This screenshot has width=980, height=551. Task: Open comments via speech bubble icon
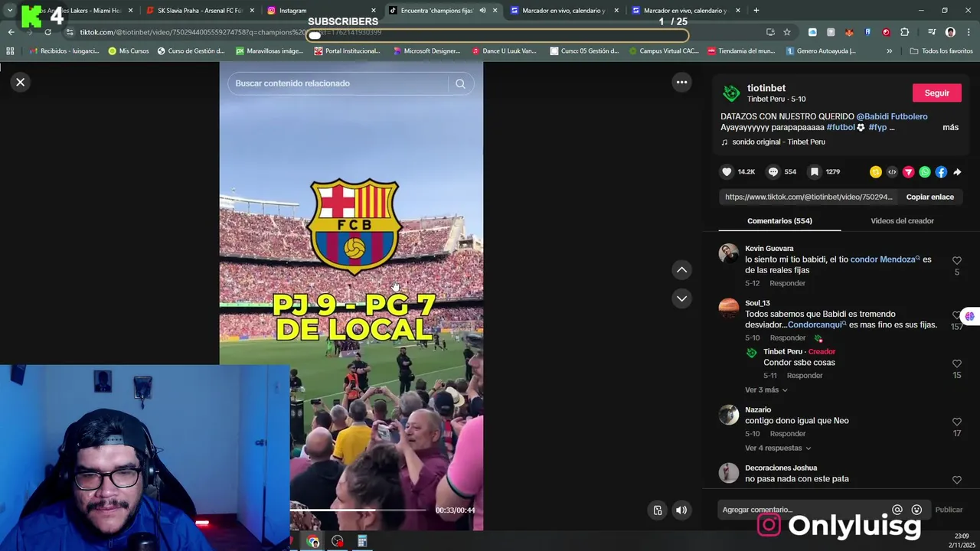coord(773,172)
